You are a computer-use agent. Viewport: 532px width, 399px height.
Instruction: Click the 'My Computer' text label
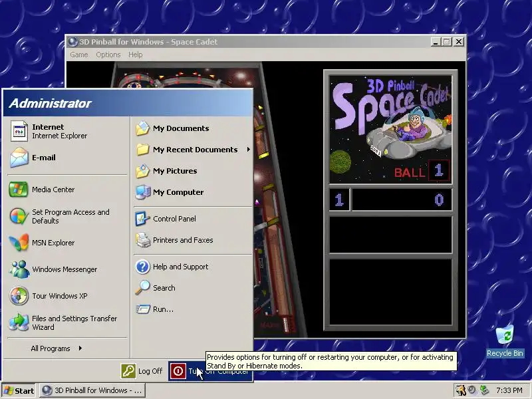click(178, 192)
